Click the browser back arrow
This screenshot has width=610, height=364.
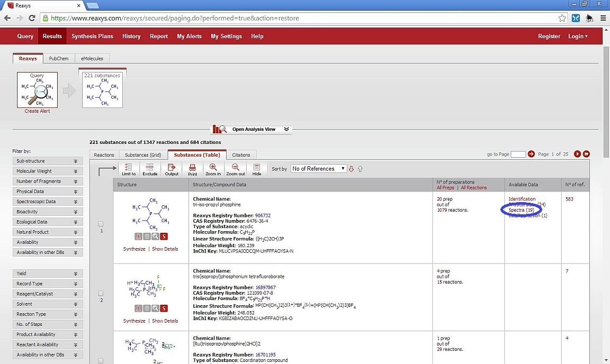[7, 18]
